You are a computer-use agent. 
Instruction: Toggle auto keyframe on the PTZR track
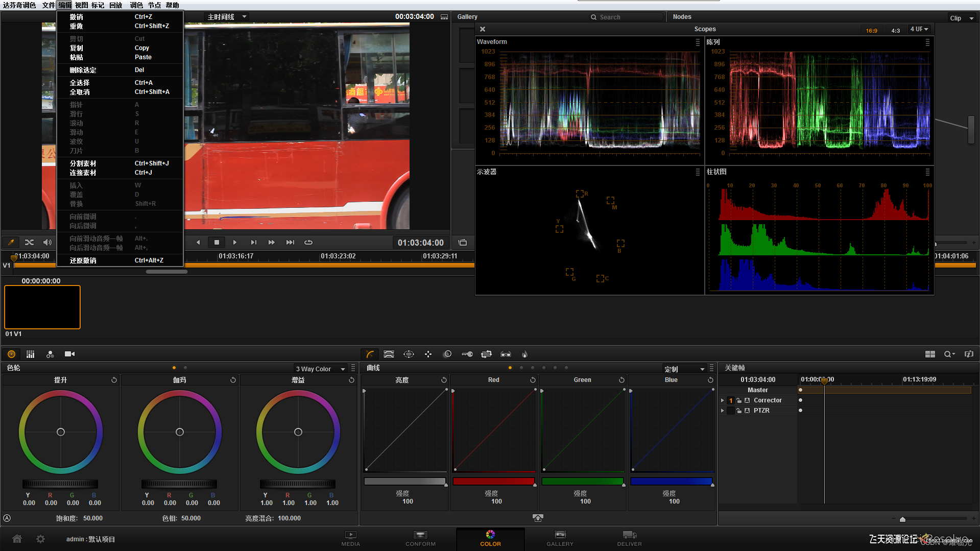(747, 411)
